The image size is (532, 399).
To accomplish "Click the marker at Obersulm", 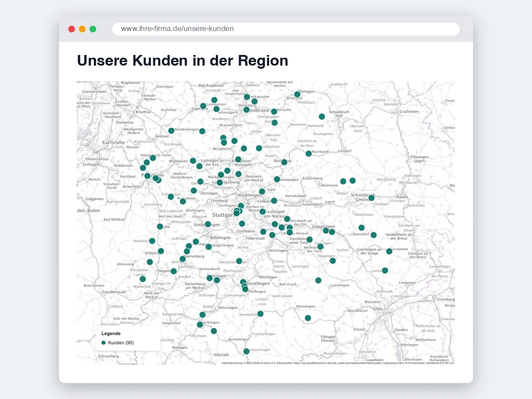I will [x=274, y=111].
